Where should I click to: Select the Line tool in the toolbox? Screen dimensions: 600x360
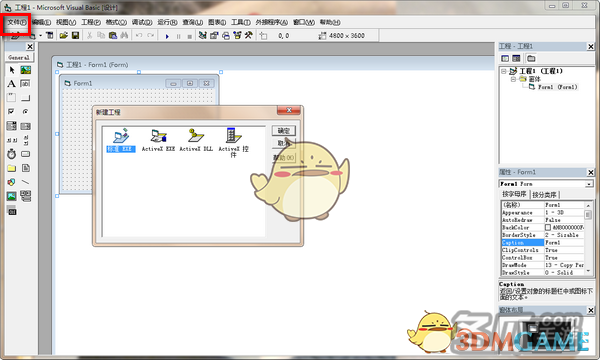point(26,182)
